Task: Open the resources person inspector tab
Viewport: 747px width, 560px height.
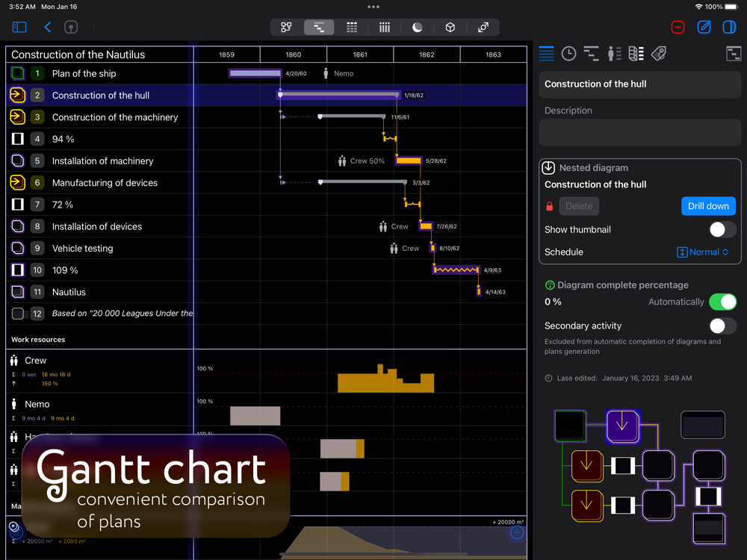Action: pos(614,53)
